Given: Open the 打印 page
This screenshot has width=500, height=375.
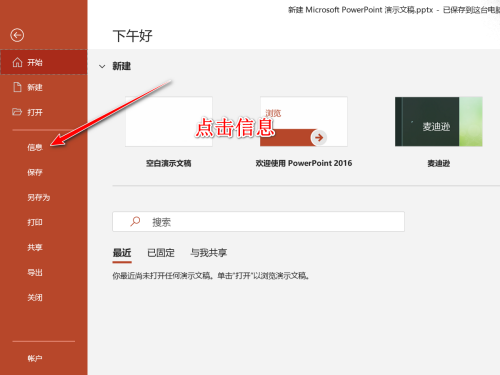Looking at the screenshot, I should [35, 222].
